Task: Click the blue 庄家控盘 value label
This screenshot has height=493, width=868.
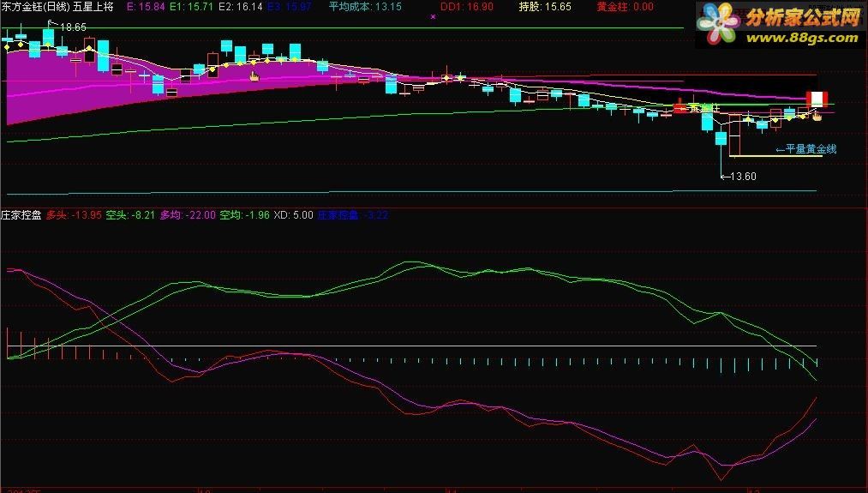Action: pos(353,215)
